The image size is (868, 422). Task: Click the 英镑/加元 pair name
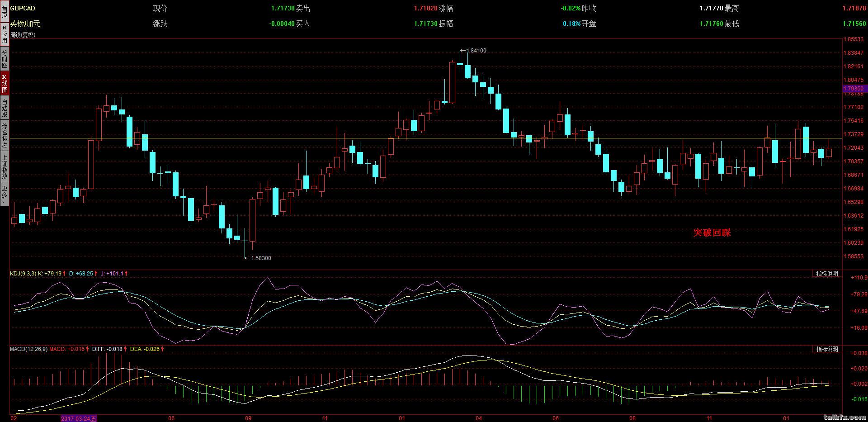[25, 24]
